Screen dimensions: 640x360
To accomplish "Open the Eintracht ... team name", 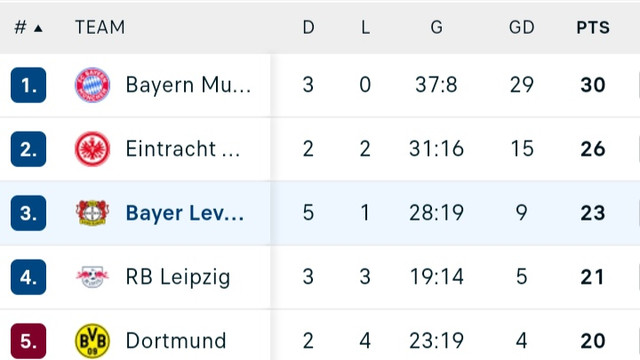I will [x=183, y=149].
